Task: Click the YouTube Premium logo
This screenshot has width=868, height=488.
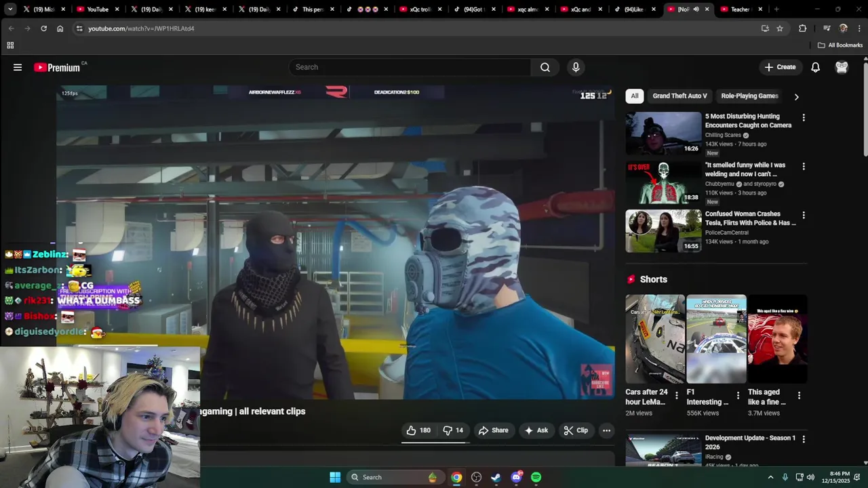Action: point(57,67)
